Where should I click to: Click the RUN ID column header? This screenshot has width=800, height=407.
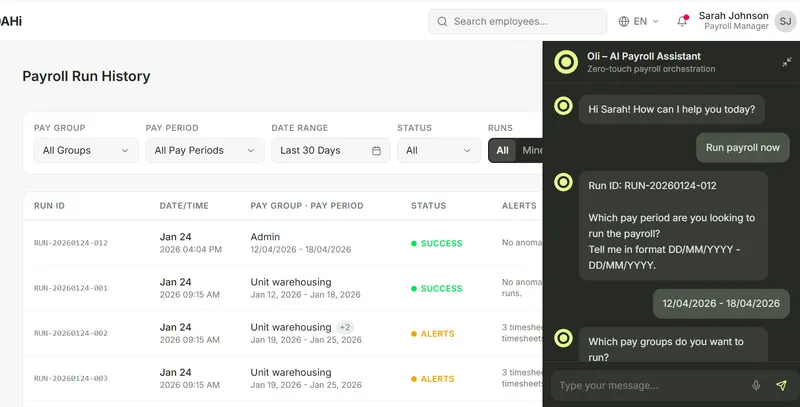[49, 206]
